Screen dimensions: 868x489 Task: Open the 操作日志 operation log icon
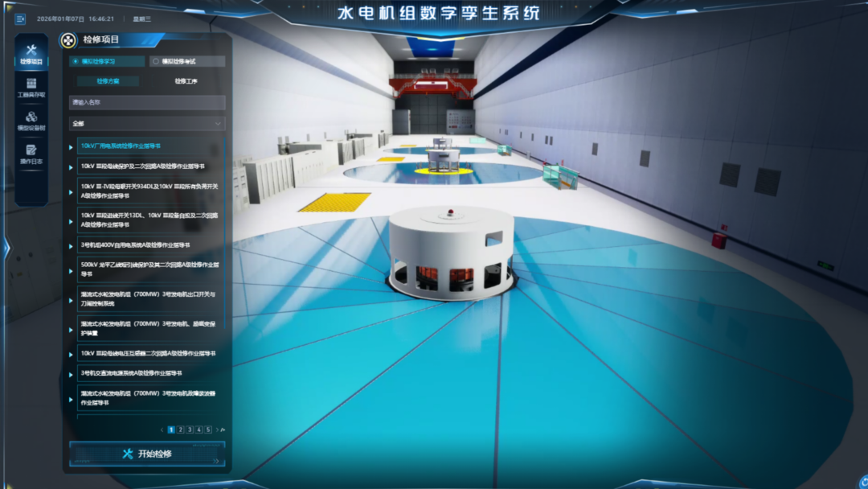point(31,154)
